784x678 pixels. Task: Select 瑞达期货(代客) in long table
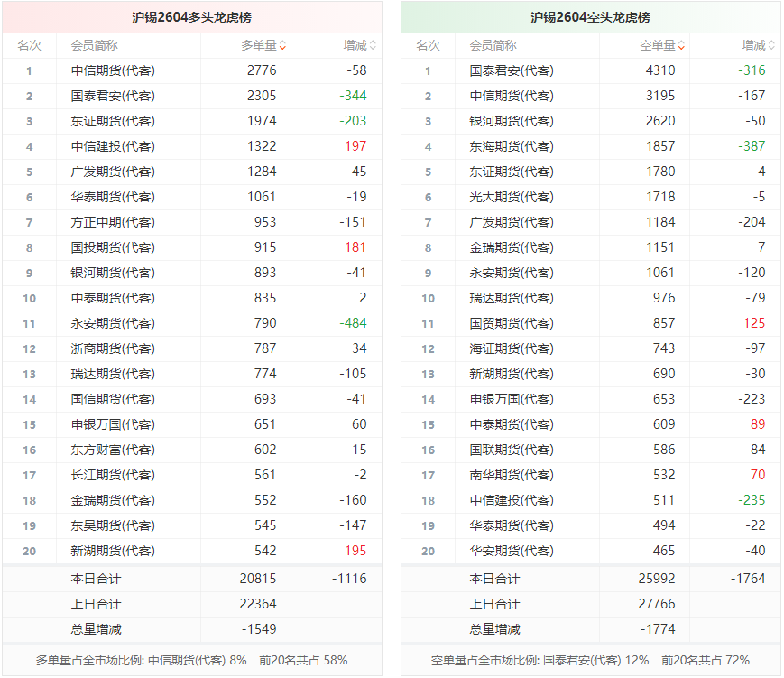[113, 374]
